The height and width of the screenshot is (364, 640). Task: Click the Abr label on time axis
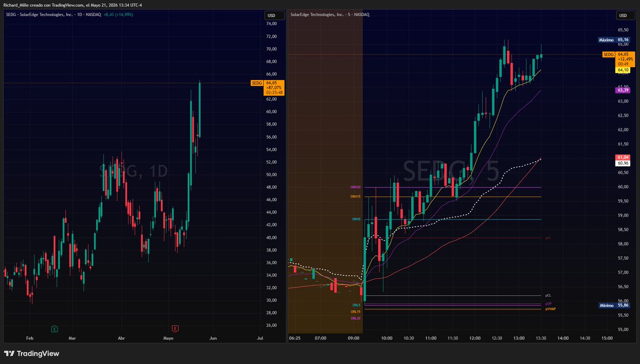(x=121, y=338)
